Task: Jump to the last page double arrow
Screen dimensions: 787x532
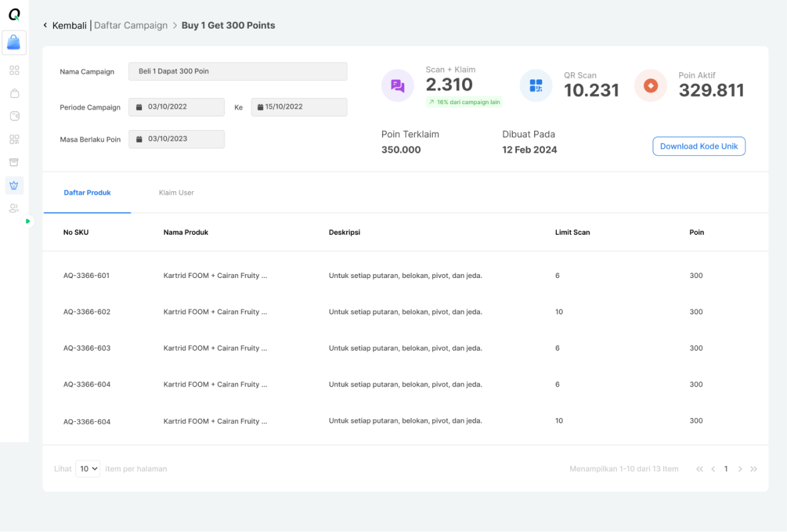Action: [x=754, y=469]
